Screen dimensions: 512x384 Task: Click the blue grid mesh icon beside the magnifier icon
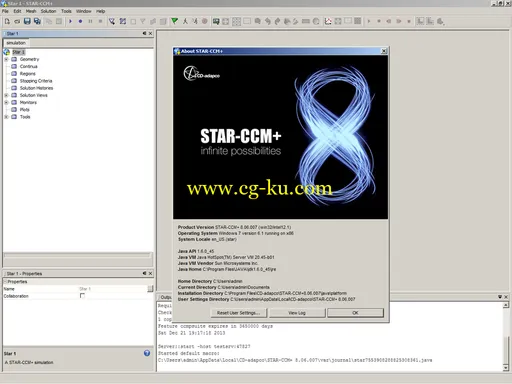(x=123, y=21)
